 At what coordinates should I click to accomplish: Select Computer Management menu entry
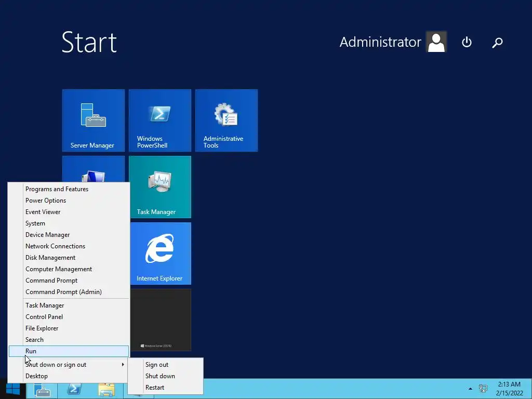tap(69, 269)
